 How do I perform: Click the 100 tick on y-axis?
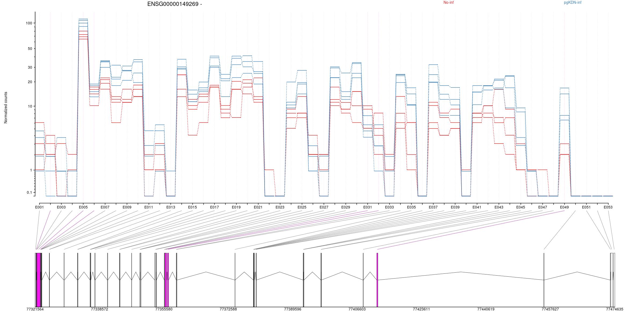29,23
